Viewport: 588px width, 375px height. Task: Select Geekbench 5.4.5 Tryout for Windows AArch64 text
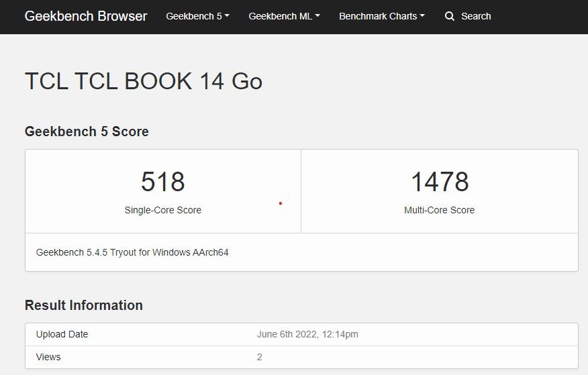132,252
